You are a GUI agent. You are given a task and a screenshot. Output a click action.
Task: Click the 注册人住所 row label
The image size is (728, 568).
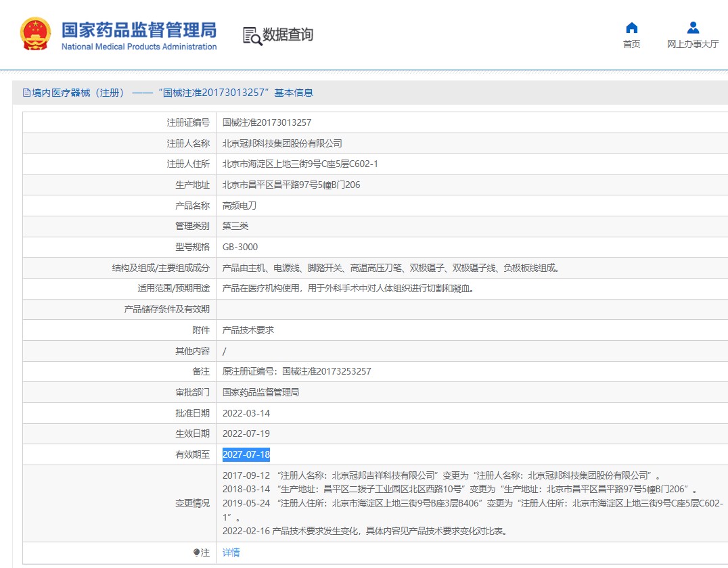coord(188,164)
